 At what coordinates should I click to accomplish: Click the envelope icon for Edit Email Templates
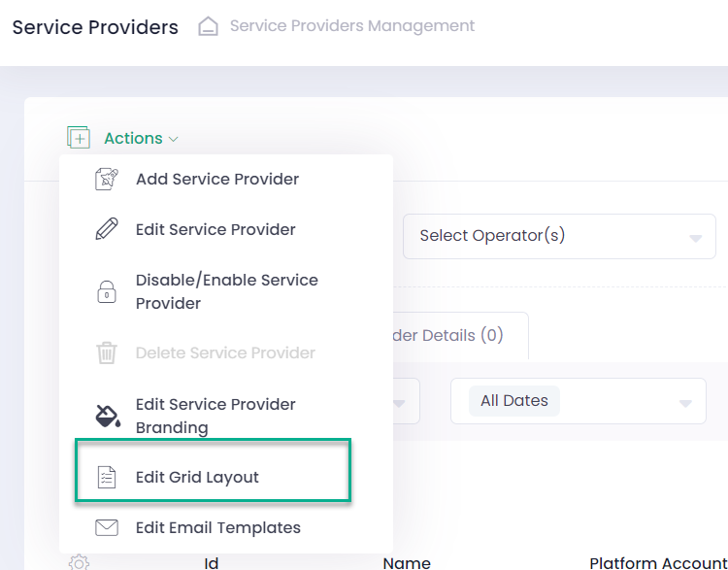point(106,528)
